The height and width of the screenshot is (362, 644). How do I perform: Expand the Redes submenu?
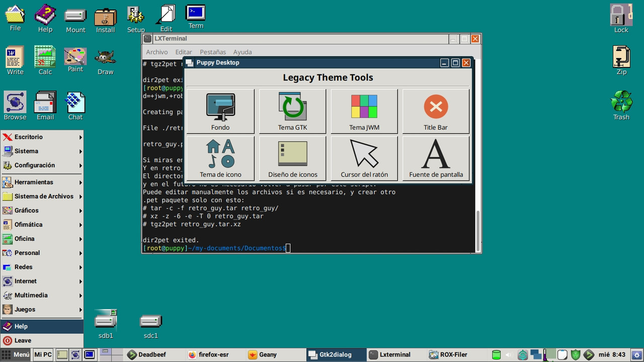point(42,266)
